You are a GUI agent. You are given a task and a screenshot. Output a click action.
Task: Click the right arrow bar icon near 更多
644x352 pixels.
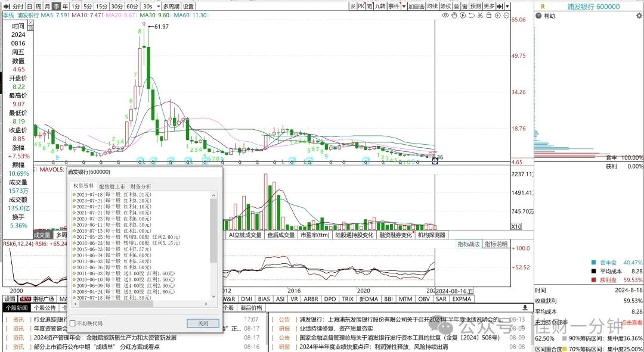pyautogui.click(x=500, y=7)
